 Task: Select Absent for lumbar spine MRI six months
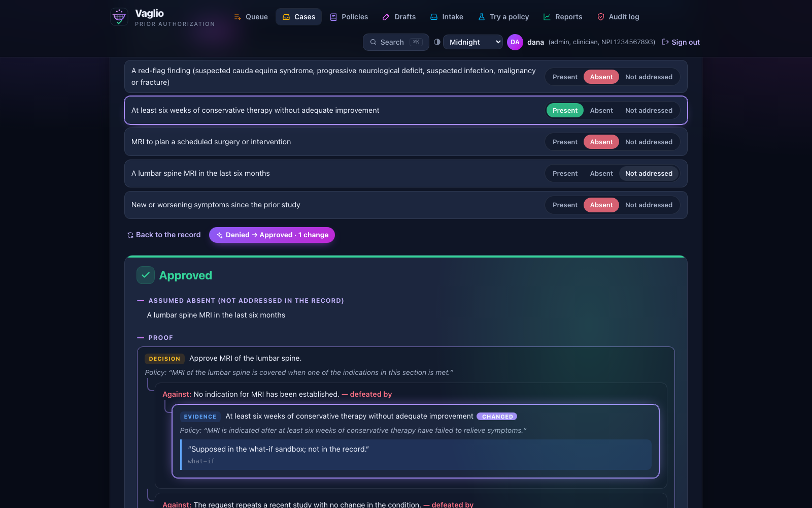[601, 173]
